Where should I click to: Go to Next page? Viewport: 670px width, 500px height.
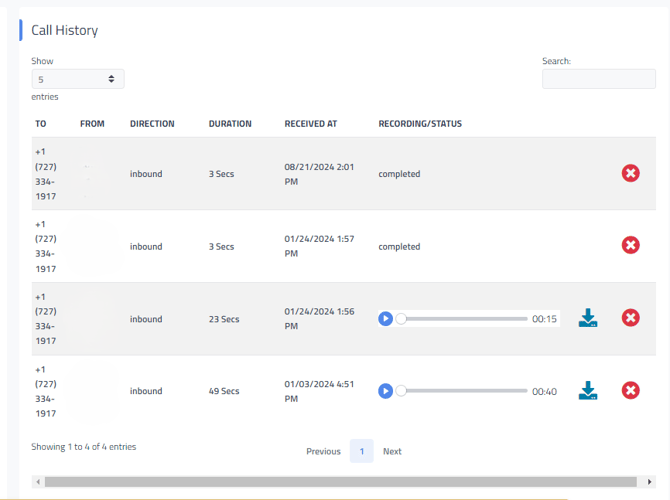coord(392,451)
